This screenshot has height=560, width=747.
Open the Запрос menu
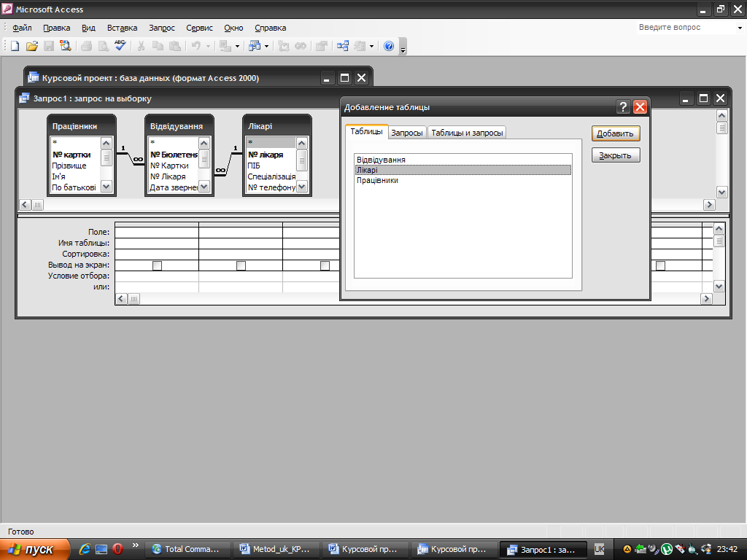tap(162, 28)
